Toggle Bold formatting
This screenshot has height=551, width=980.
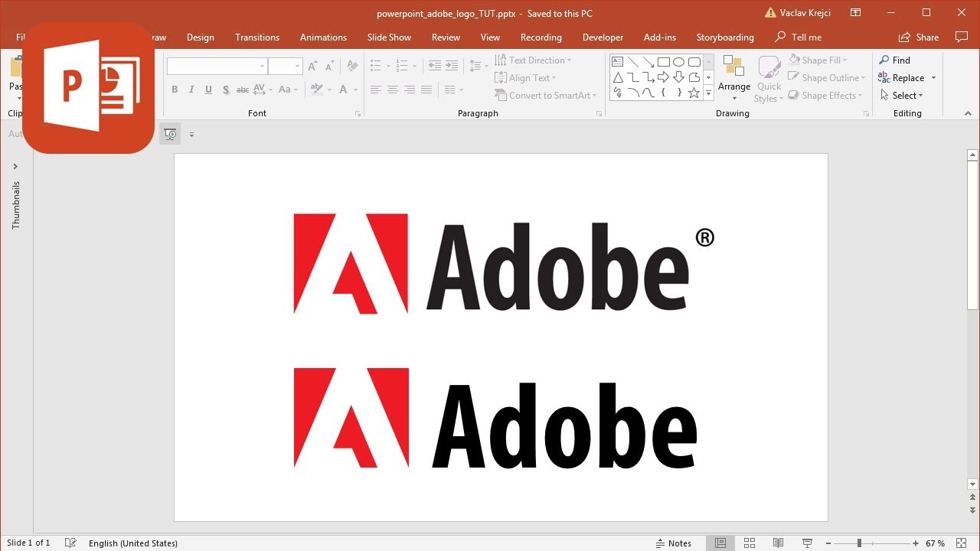pyautogui.click(x=175, y=90)
